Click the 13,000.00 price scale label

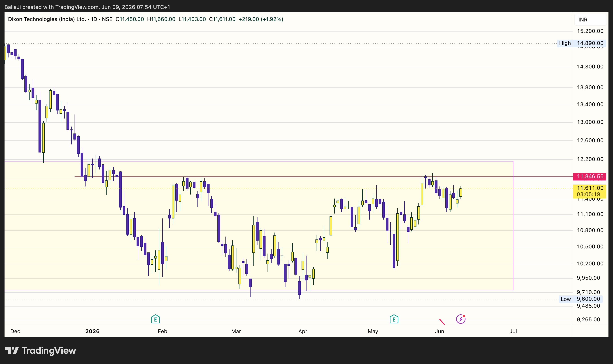coord(590,122)
